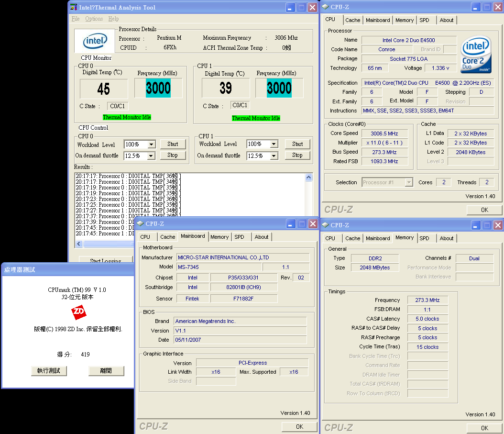Click the CPU 0 C State C0/C1 field

coord(117,106)
